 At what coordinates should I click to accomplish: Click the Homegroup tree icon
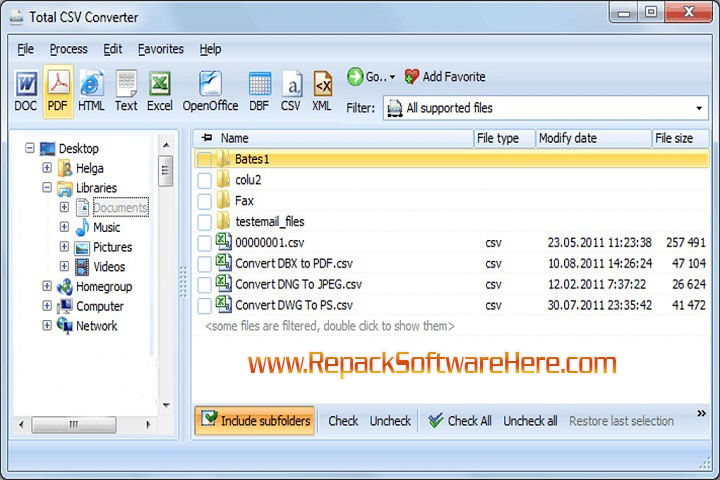(x=65, y=287)
